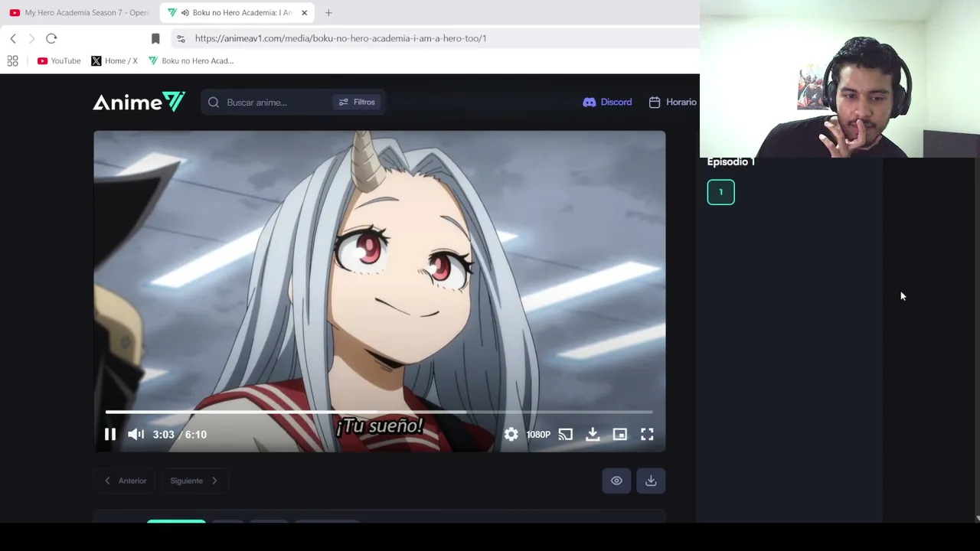Screen dimensions: 980x551
Task: Seek using the video progress bar
Action: pyautogui.click(x=379, y=412)
